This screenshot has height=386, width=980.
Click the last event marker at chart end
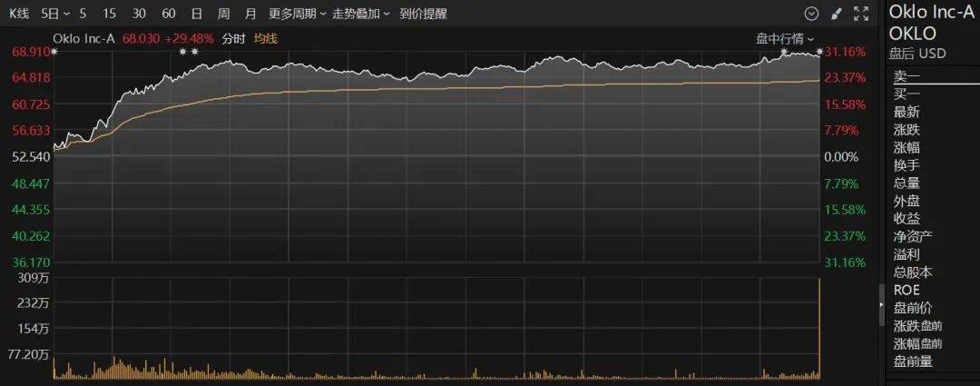point(819,51)
